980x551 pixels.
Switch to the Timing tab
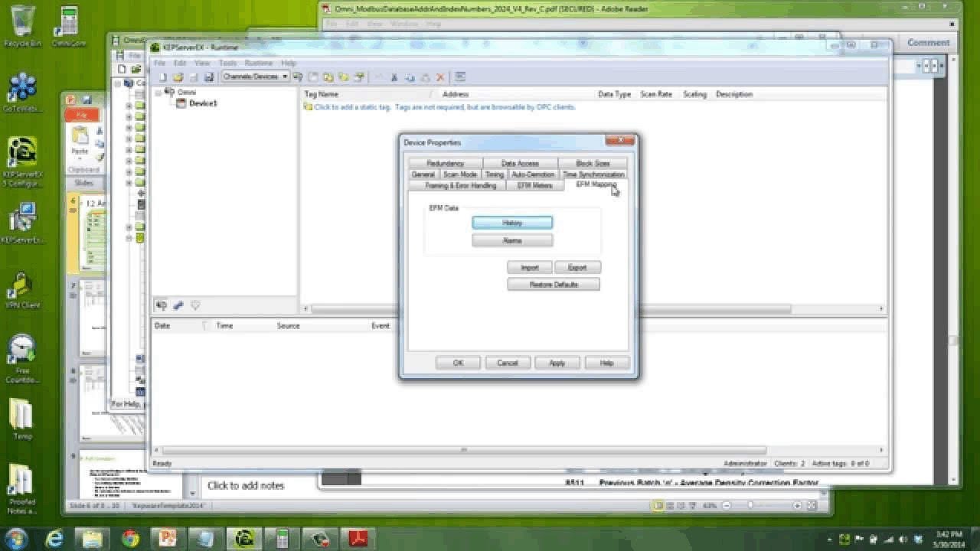pos(495,174)
